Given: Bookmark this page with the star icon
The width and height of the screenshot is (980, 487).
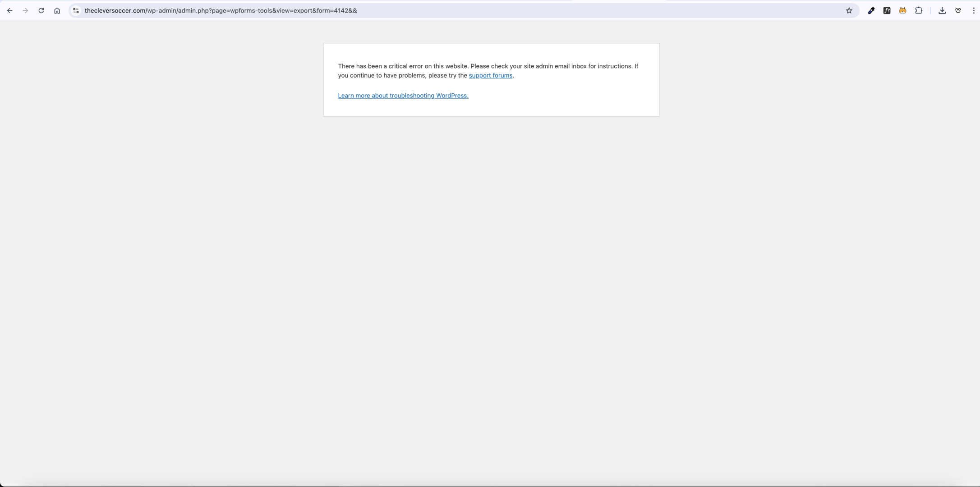Looking at the screenshot, I should (x=849, y=11).
